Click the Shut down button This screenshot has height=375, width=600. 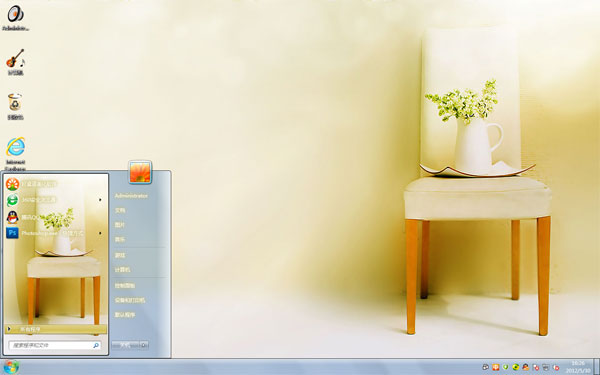[x=126, y=345]
